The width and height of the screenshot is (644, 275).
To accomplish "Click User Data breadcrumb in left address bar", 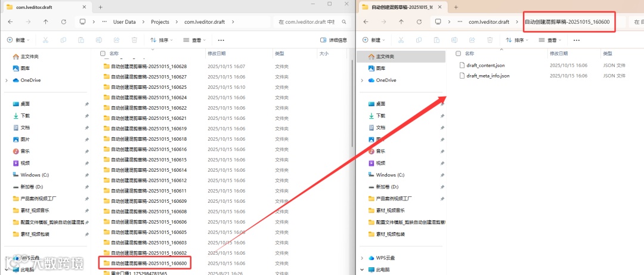I will coord(125,22).
